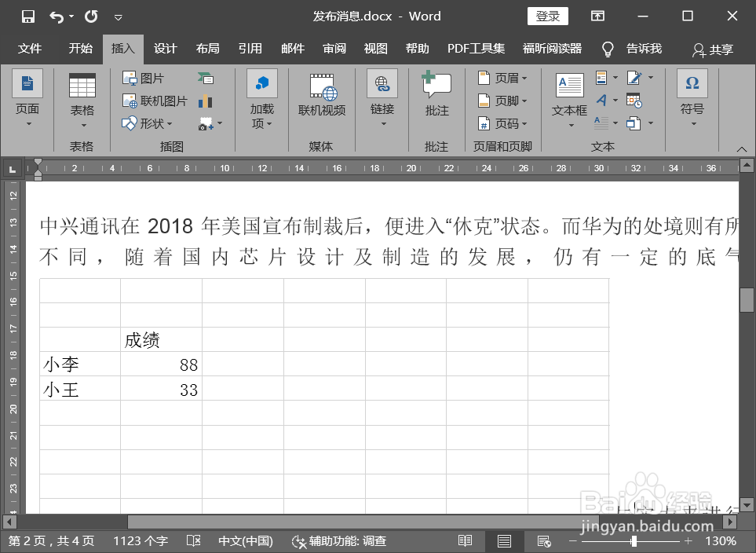756x553 pixels.
Task: Open the Quick Access Toolbar customize arrow
Action: (118, 18)
